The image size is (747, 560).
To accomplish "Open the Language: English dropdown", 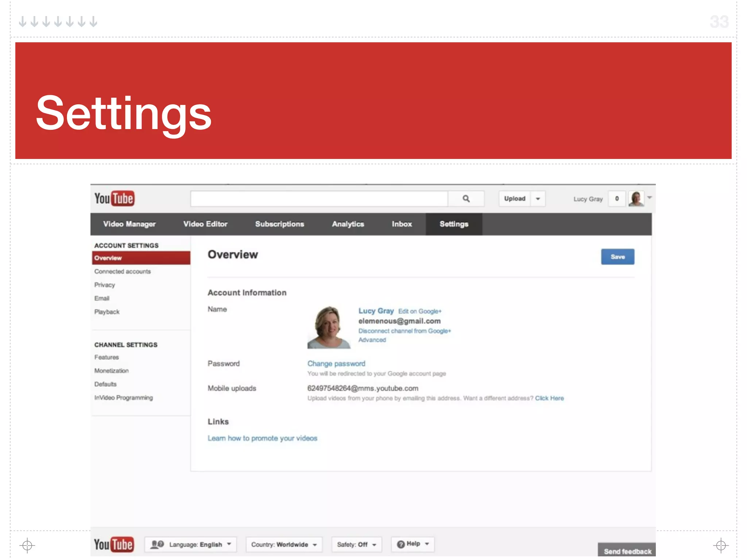I will click(x=195, y=544).
